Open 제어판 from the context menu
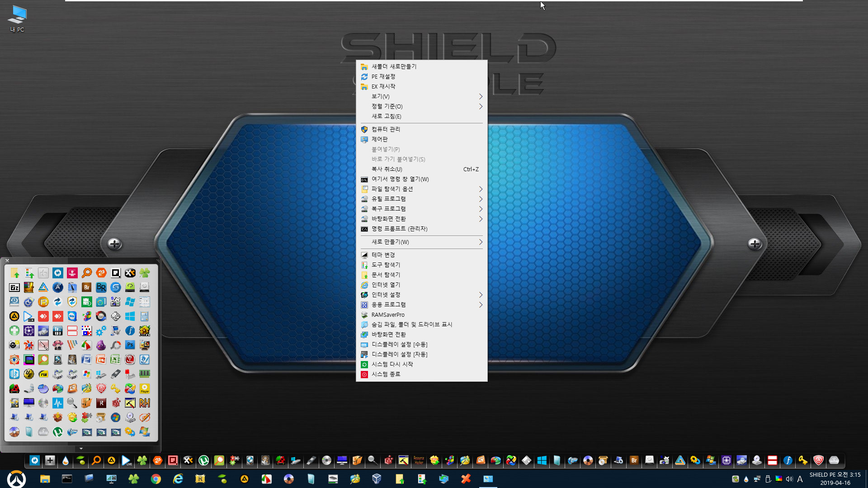 422,139
